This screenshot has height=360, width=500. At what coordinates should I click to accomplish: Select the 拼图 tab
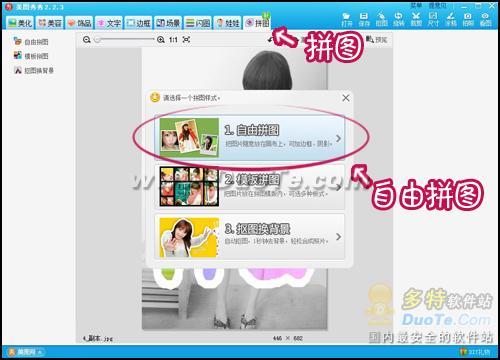(x=257, y=23)
